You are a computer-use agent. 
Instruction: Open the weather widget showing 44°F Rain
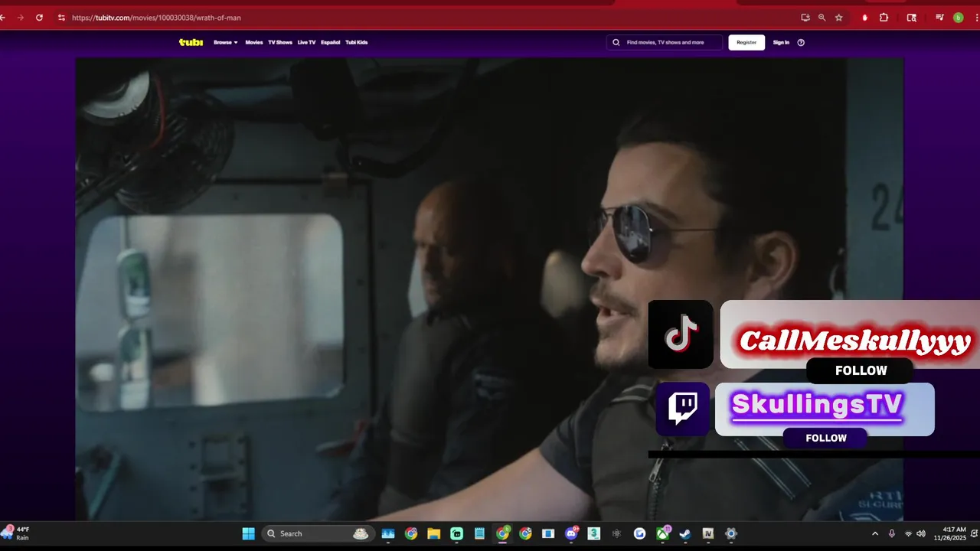(17, 533)
